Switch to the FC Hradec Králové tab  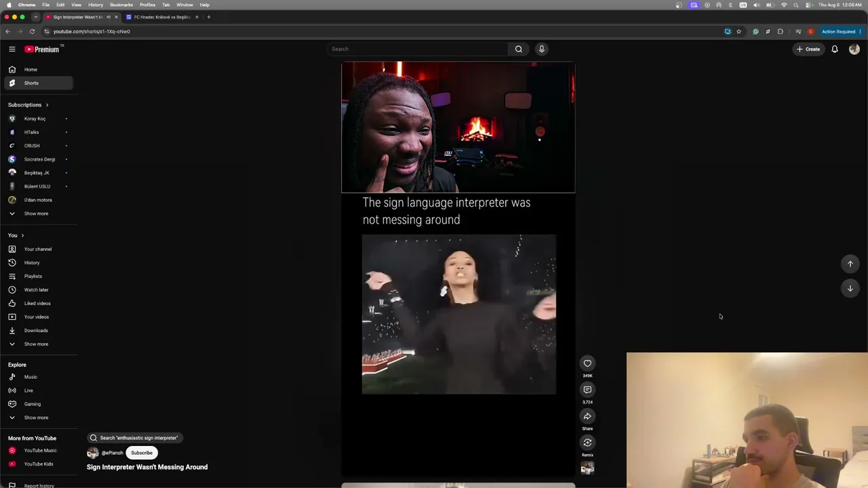(x=162, y=17)
